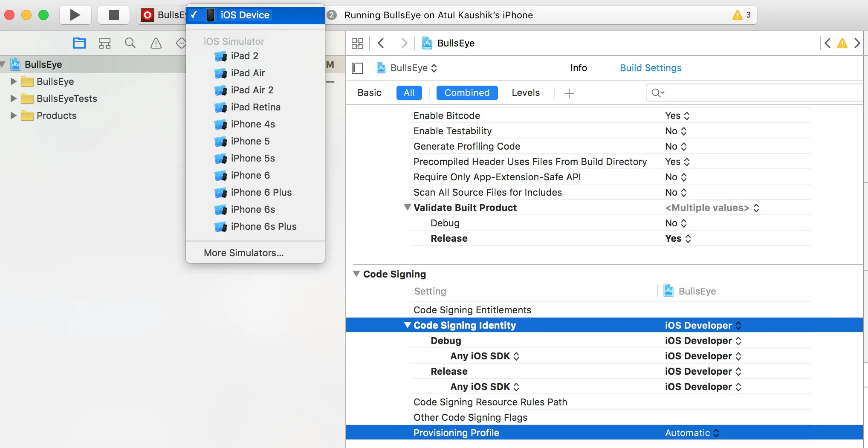Expand the Products folder

[x=14, y=116]
